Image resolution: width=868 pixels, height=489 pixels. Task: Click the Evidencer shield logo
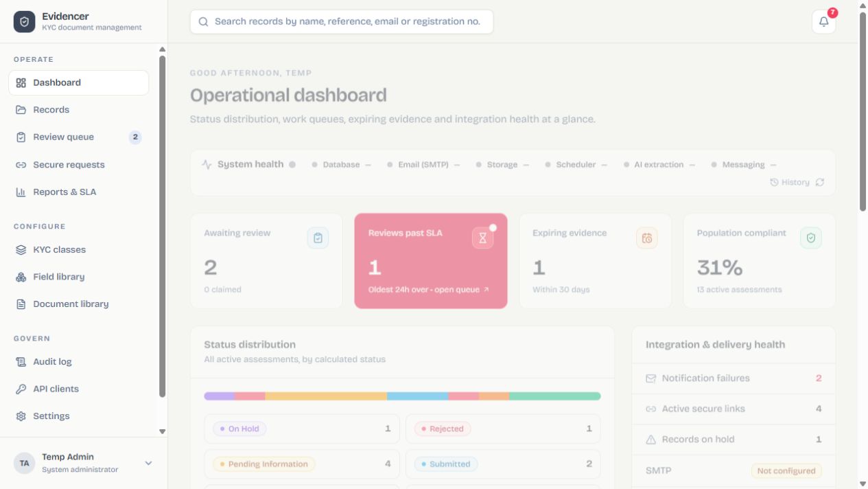25,21
